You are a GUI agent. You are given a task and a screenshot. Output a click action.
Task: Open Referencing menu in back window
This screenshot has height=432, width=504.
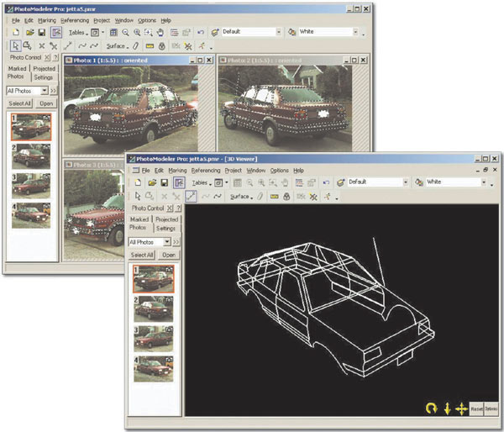pos(75,20)
